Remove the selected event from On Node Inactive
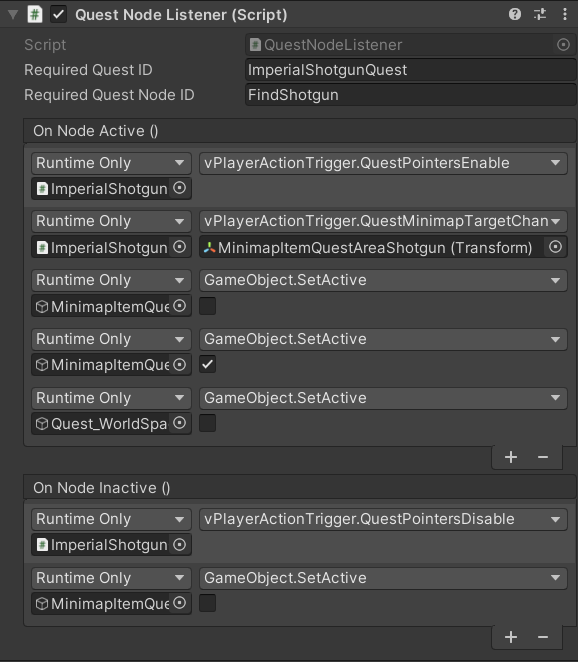Viewport: 578px width, 662px height. [543, 637]
